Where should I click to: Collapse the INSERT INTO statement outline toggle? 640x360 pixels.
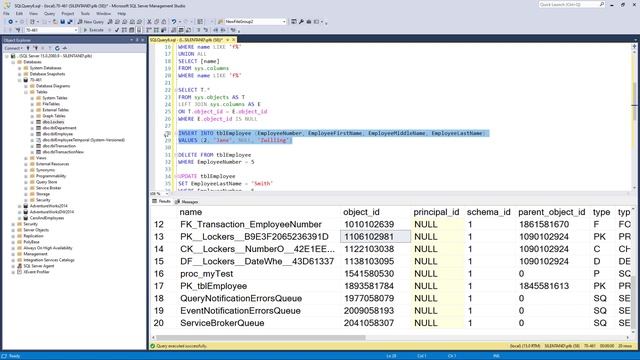point(176,133)
